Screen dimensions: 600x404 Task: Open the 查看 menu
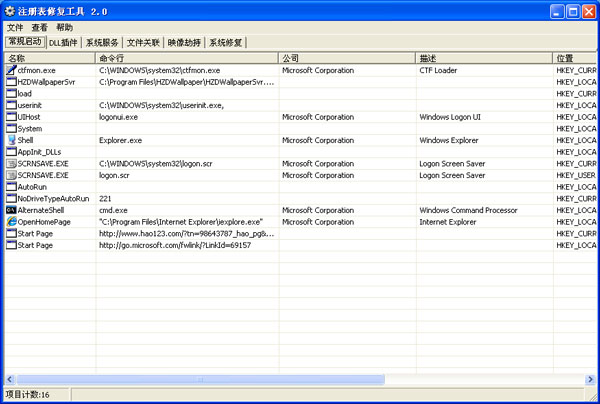tap(39, 28)
